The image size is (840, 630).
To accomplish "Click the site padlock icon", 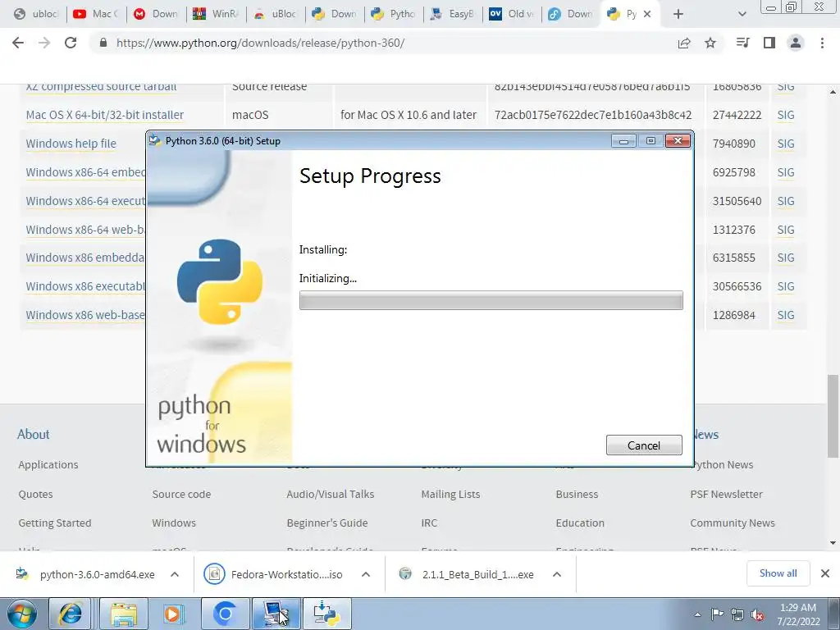I will coord(103,43).
